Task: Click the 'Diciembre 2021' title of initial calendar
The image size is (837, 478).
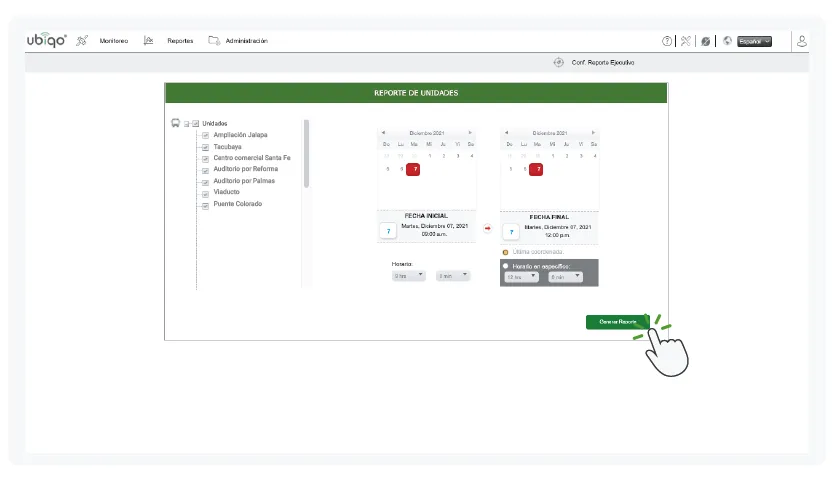Action: 427,133
